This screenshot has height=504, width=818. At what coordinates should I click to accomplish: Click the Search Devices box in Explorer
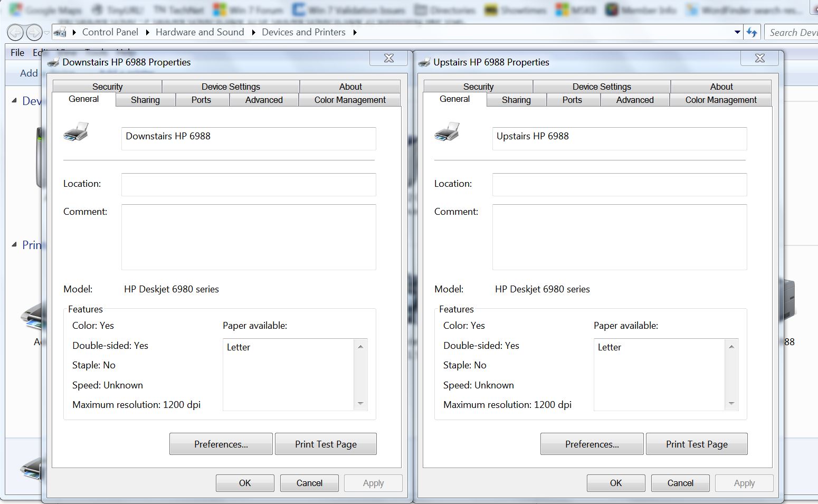tap(792, 33)
